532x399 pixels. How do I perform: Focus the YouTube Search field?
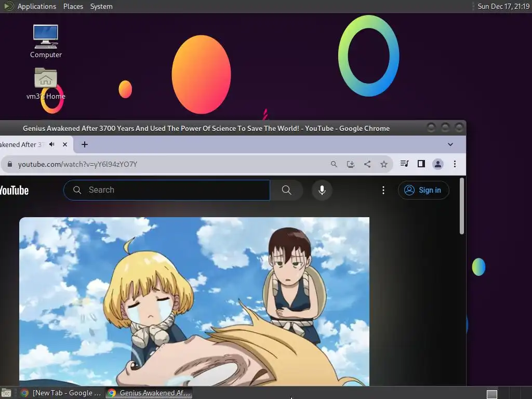167,190
